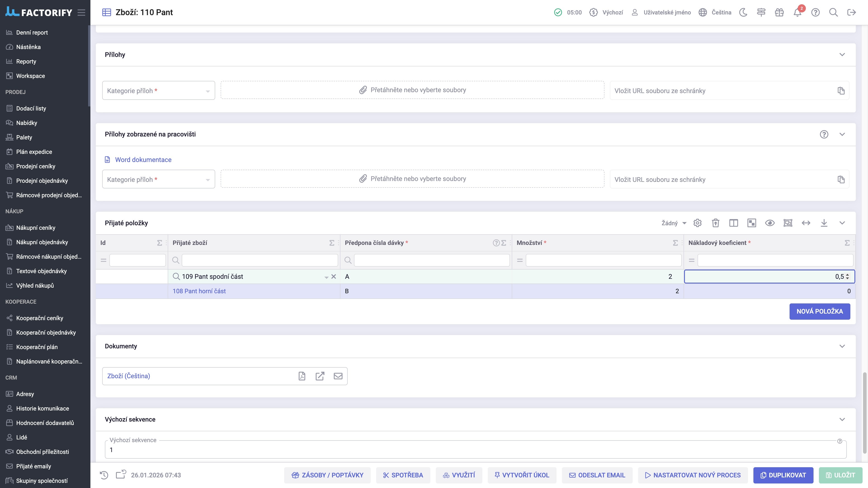
Task: Click the Výchozí sekvence input field
Action: (x=475, y=450)
